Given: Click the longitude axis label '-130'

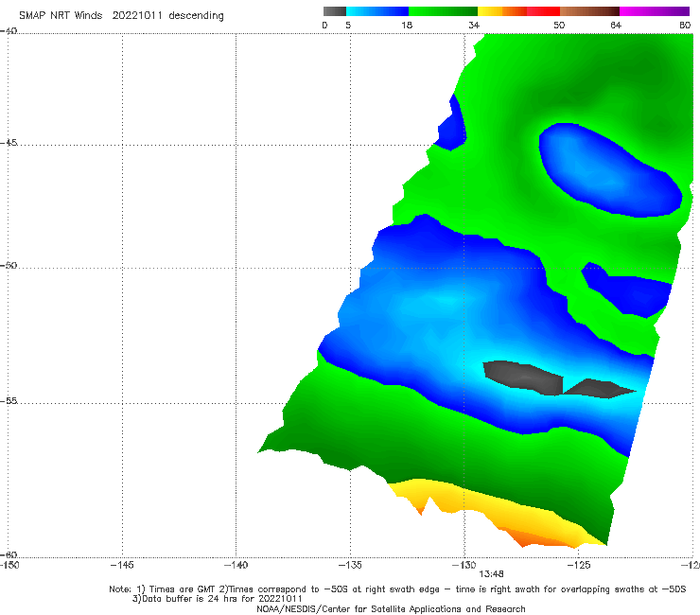Looking at the screenshot, I should point(464,565).
